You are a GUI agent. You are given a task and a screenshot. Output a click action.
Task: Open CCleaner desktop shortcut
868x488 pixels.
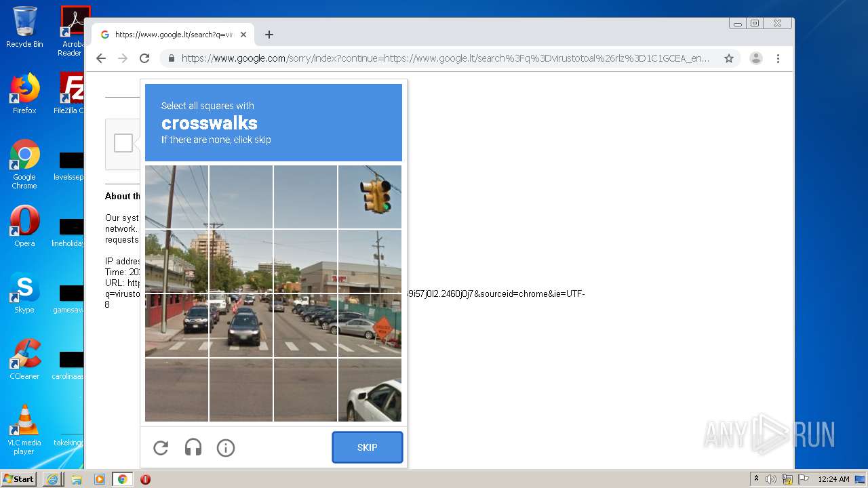point(24,359)
